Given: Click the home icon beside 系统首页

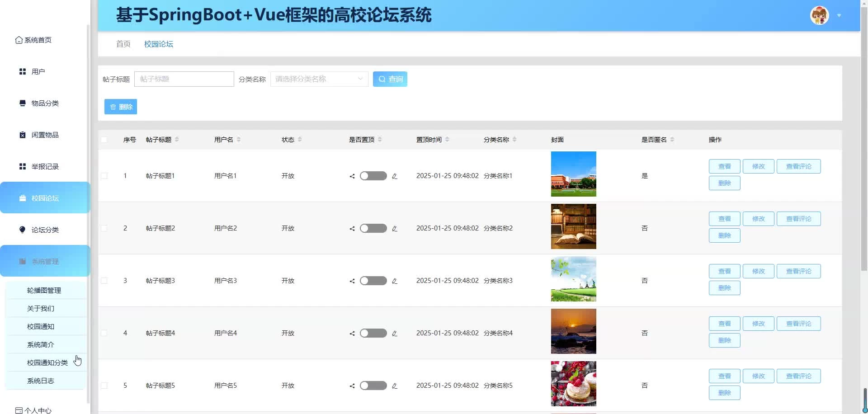Looking at the screenshot, I should pyautogui.click(x=19, y=40).
